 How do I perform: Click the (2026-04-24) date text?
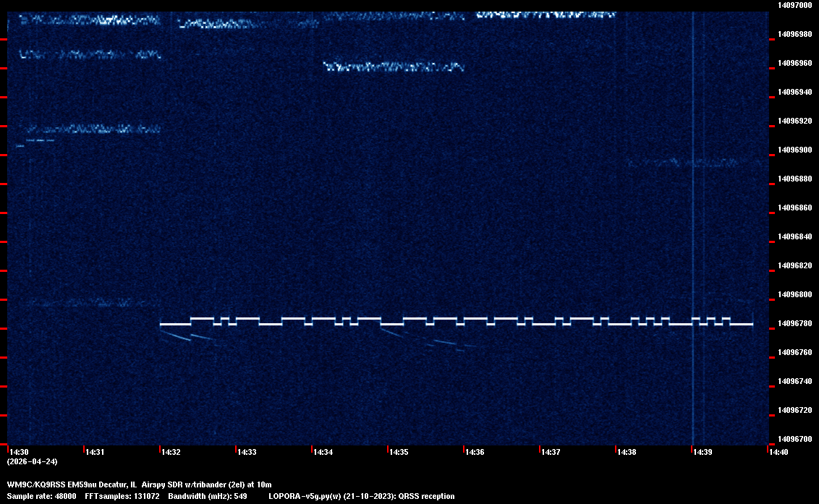(32, 461)
